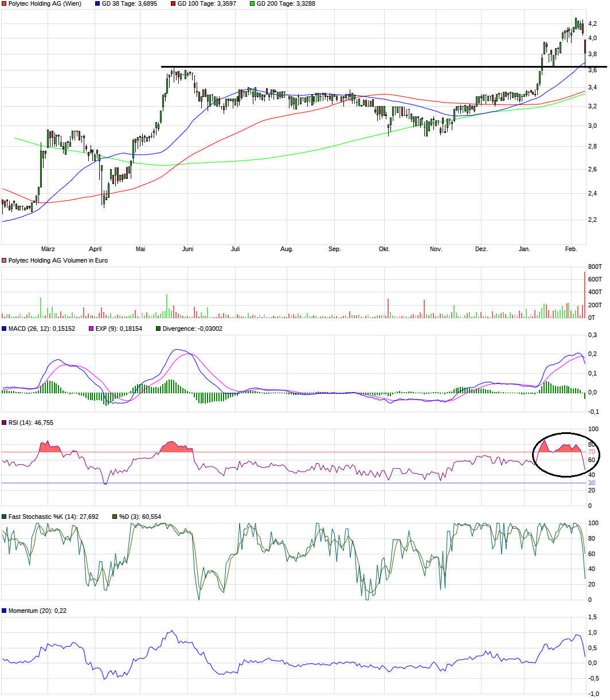Click the magenta EXP (9) legend icon

tap(92, 329)
